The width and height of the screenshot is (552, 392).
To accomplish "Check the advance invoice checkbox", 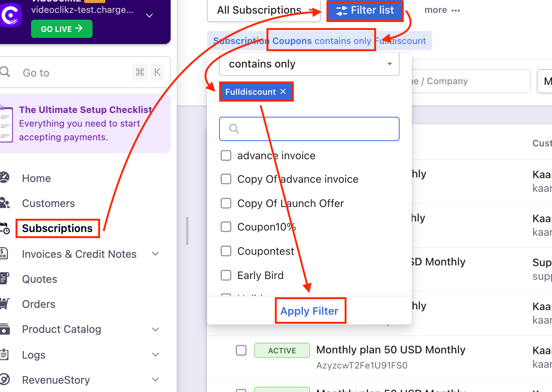I will 226,155.
